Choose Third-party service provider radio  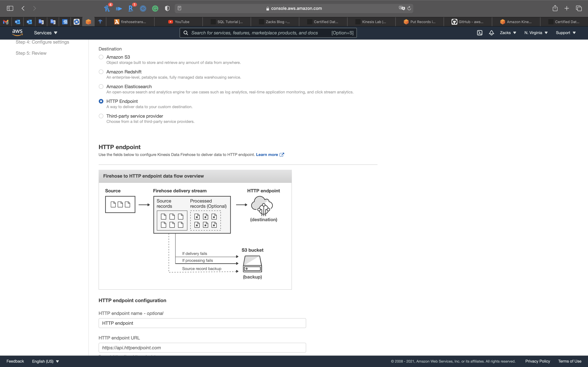[x=101, y=116]
